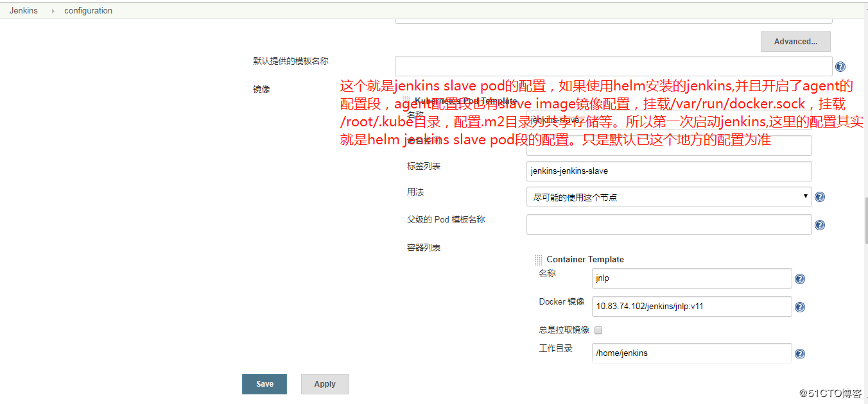
Task: Click inside the 标签列表 input field
Action: [x=668, y=171]
